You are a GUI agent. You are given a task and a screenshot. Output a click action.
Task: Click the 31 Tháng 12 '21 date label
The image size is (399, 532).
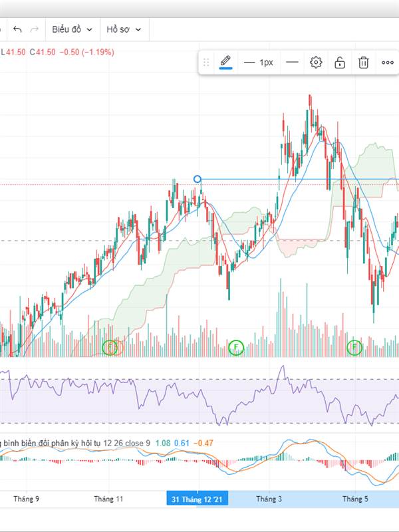click(197, 499)
